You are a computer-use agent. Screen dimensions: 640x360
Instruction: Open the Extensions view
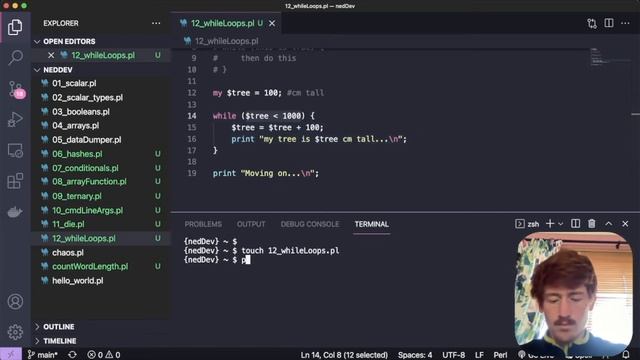(15, 181)
